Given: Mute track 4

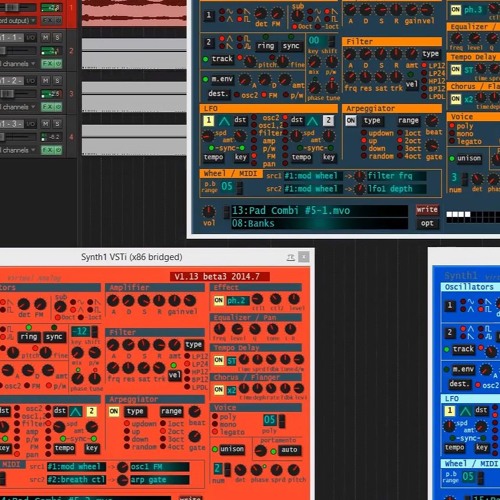Looking at the screenshot, I should coord(46,124).
